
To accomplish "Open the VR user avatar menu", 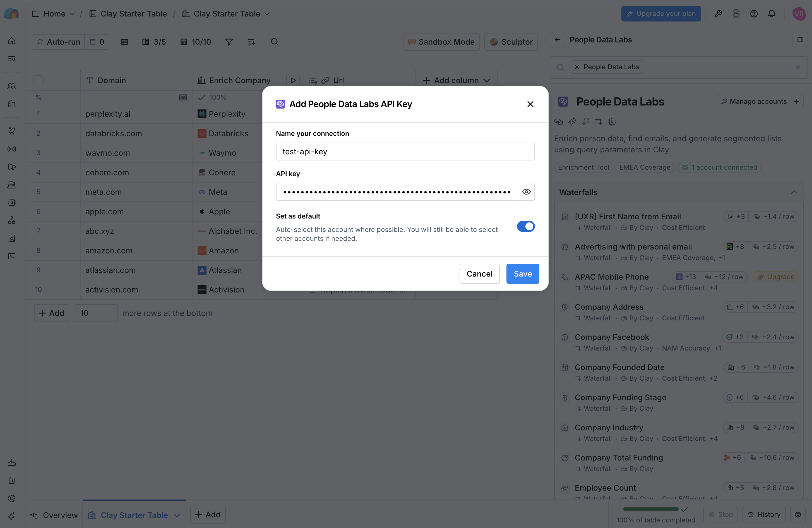I will coord(799,14).
